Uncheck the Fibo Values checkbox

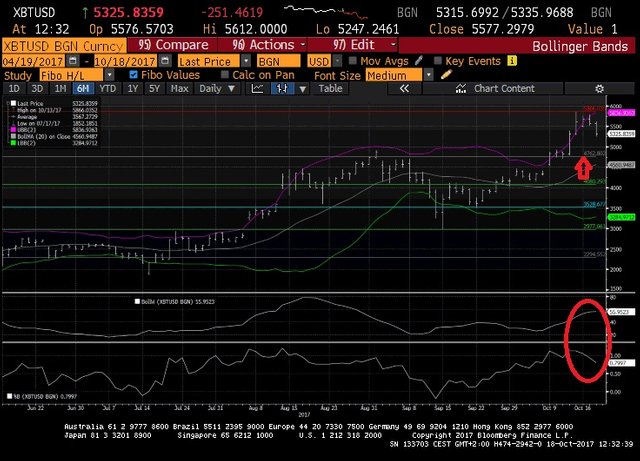(133, 75)
